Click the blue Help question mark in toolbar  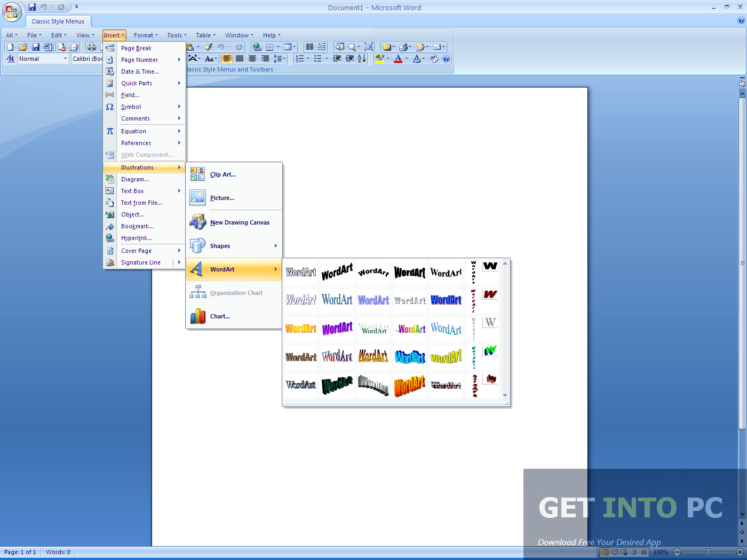point(446,59)
